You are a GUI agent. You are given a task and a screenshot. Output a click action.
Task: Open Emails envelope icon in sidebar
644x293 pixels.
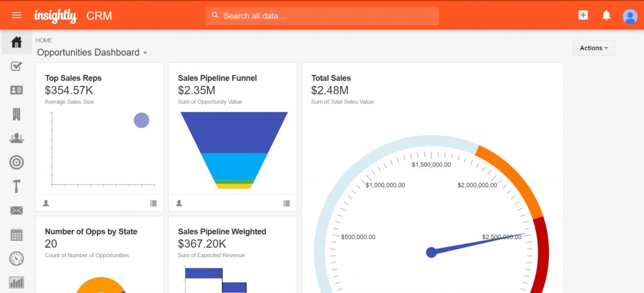click(16, 211)
